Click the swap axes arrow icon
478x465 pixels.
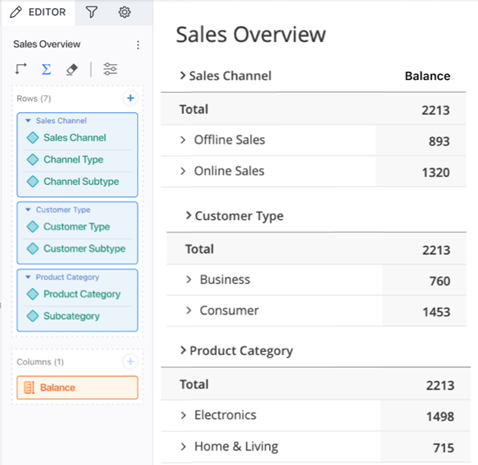click(x=21, y=69)
